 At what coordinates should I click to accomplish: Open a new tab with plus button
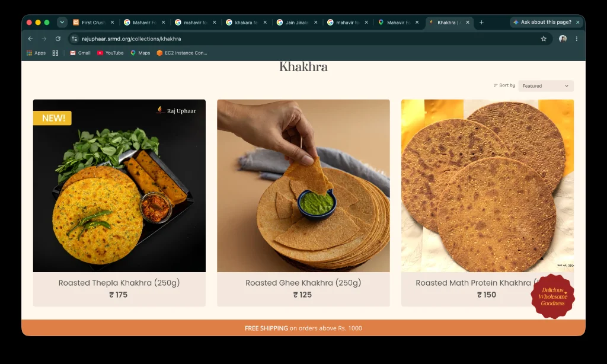click(481, 23)
